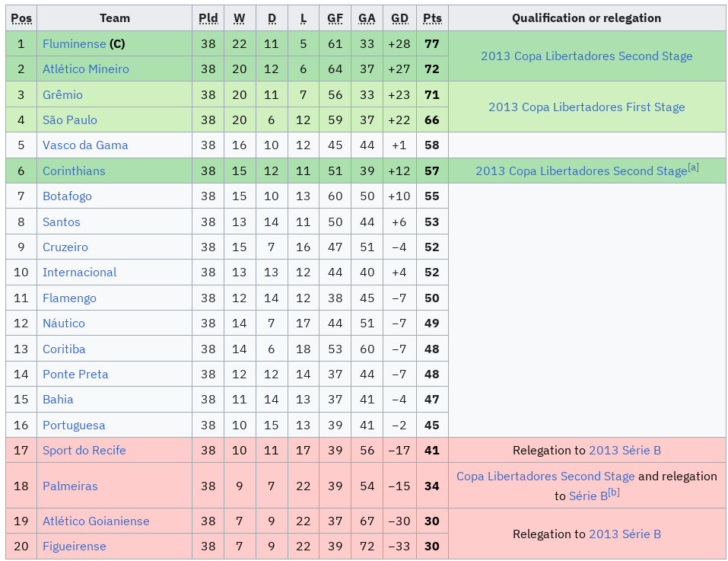Click the Figueirense team link
Screen dimensions: 728x561
(75, 547)
